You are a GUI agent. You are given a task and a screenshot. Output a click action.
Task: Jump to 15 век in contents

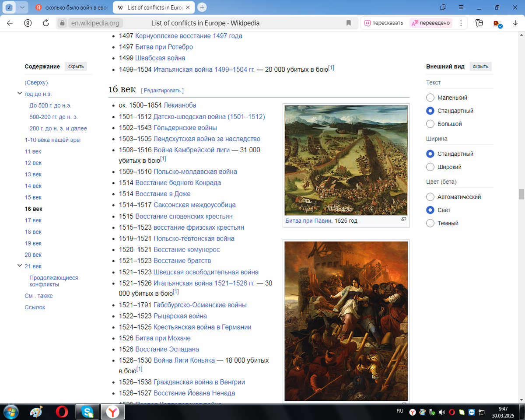(x=33, y=197)
